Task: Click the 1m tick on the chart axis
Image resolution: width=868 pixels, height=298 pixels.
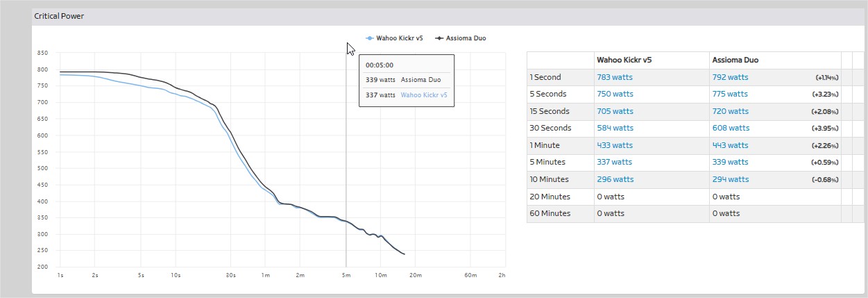Action: tap(265, 276)
